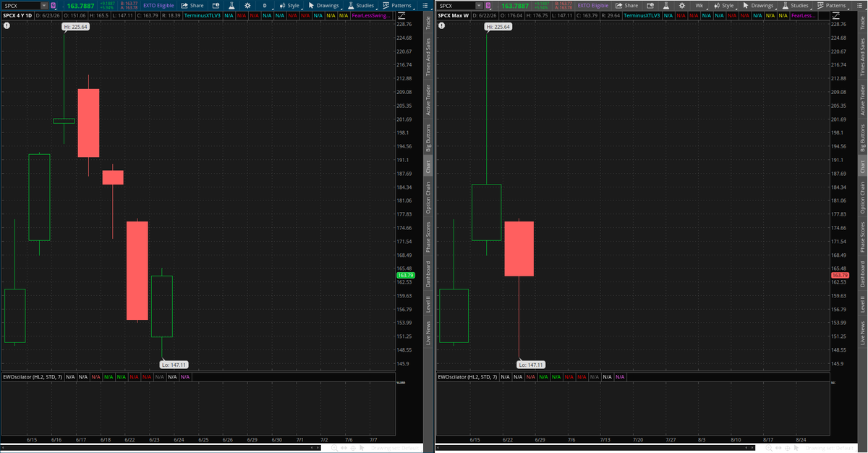Screen dimensions: 868x453
Task: Open the symbol dropdown in right chart
Action: point(478,6)
